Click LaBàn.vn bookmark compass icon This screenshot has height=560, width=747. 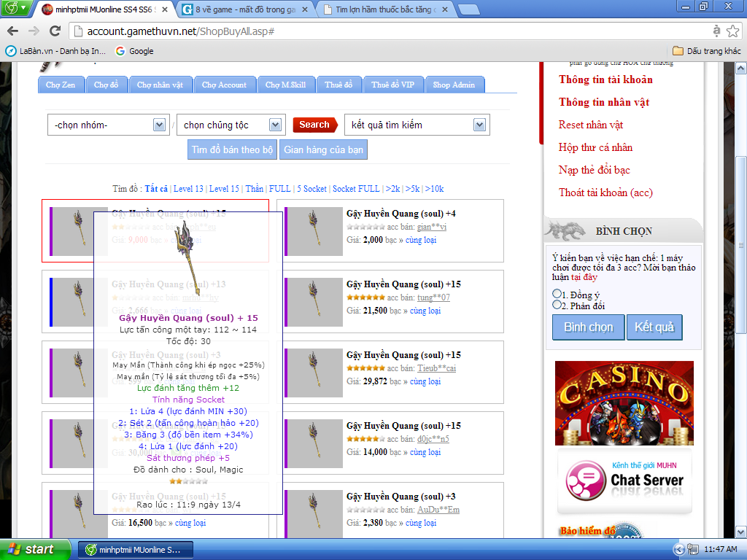(x=10, y=51)
